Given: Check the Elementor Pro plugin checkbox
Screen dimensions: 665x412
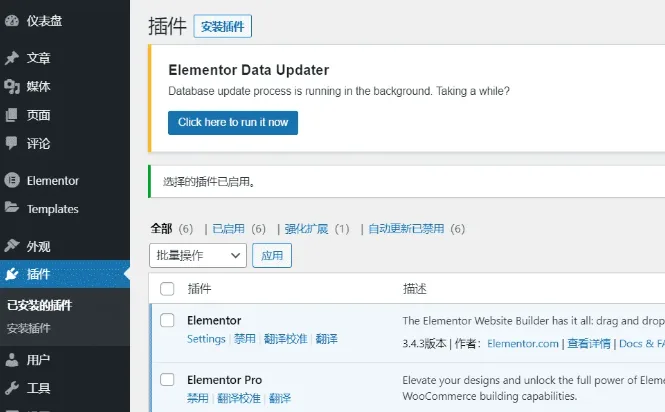Looking at the screenshot, I should pos(167,379).
